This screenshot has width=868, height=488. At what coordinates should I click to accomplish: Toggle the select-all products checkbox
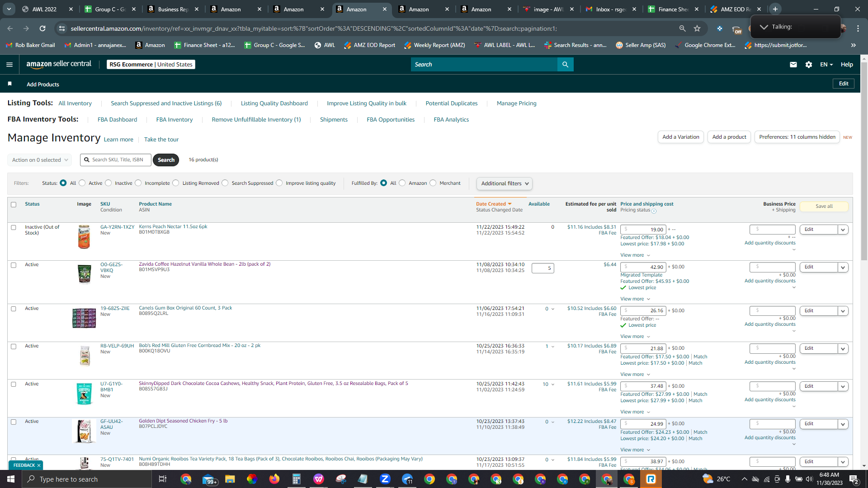(x=14, y=204)
